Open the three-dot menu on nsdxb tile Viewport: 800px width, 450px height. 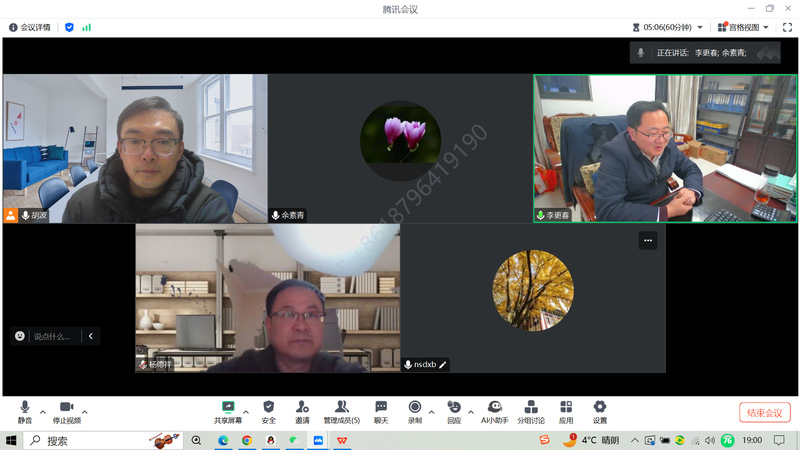click(648, 240)
